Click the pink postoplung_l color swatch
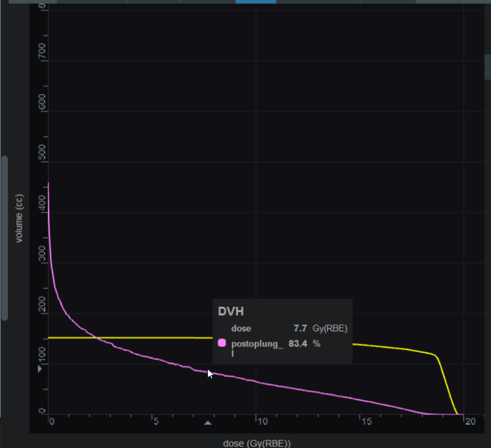 (x=222, y=343)
